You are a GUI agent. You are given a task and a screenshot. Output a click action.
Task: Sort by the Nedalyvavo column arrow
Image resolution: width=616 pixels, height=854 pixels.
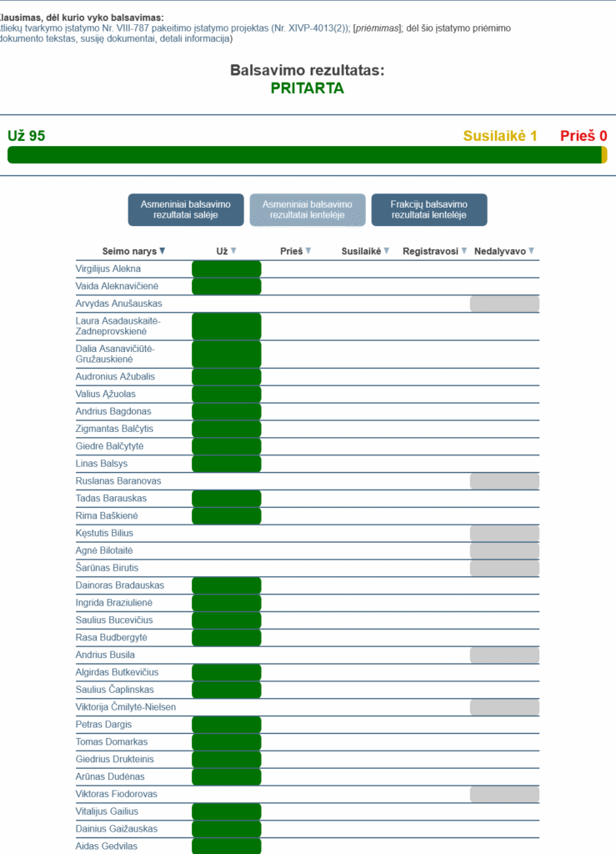click(x=531, y=251)
